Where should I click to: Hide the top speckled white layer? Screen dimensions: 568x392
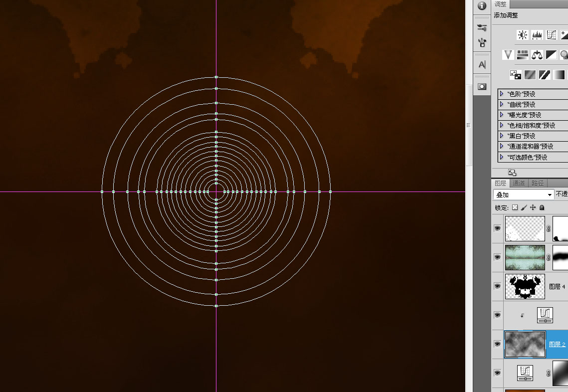[497, 228]
